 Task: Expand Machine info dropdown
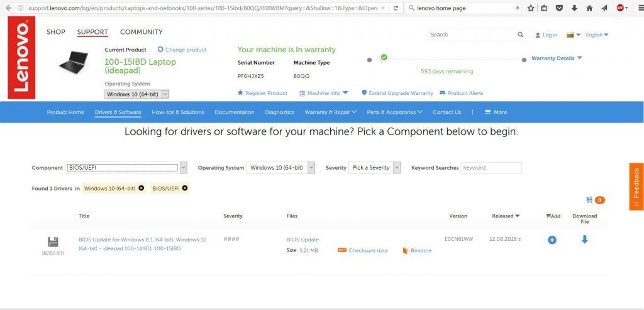(324, 93)
